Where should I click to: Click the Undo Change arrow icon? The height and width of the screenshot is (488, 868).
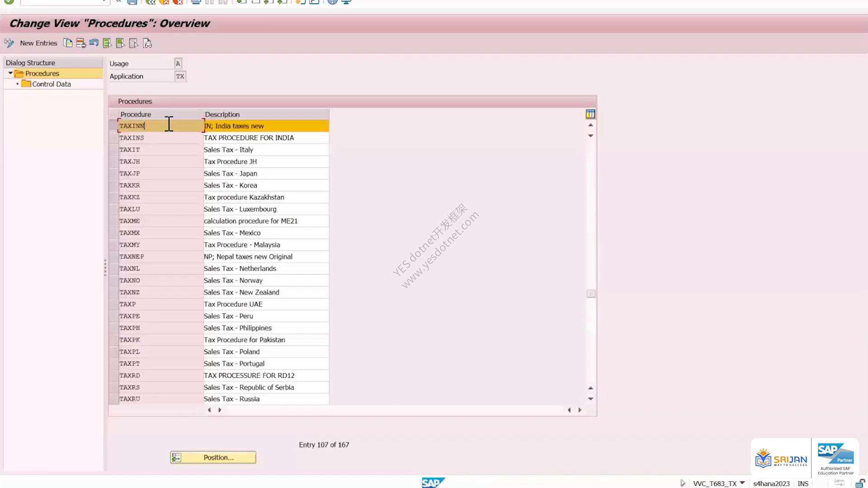[94, 43]
